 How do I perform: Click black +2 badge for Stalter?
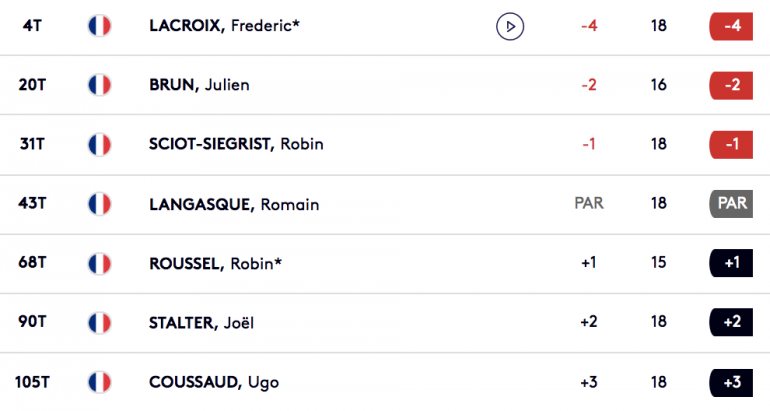click(x=731, y=322)
